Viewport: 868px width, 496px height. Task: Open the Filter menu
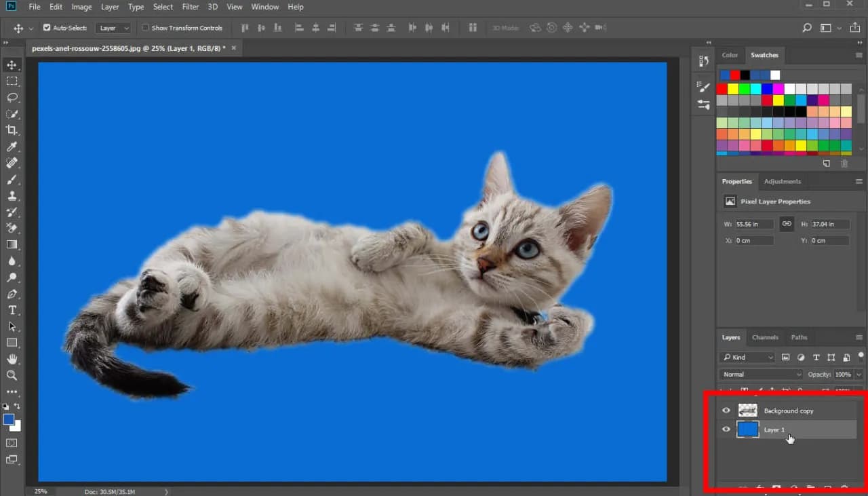(190, 7)
